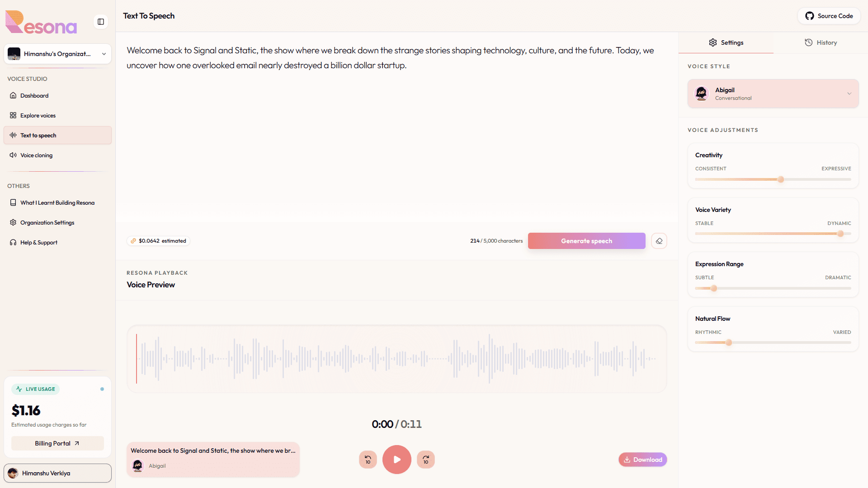This screenshot has height=488, width=868.
Task: Open Voice cloning page
Action: (57, 155)
